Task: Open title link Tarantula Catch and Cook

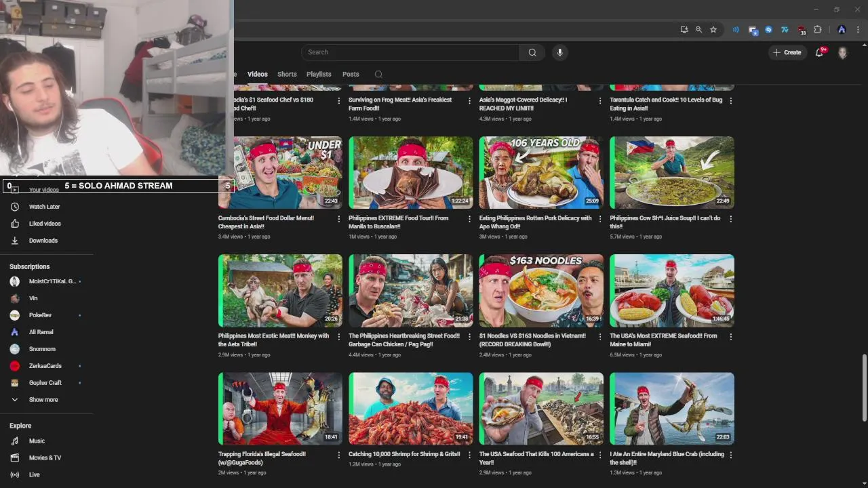Action: coord(666,104)
